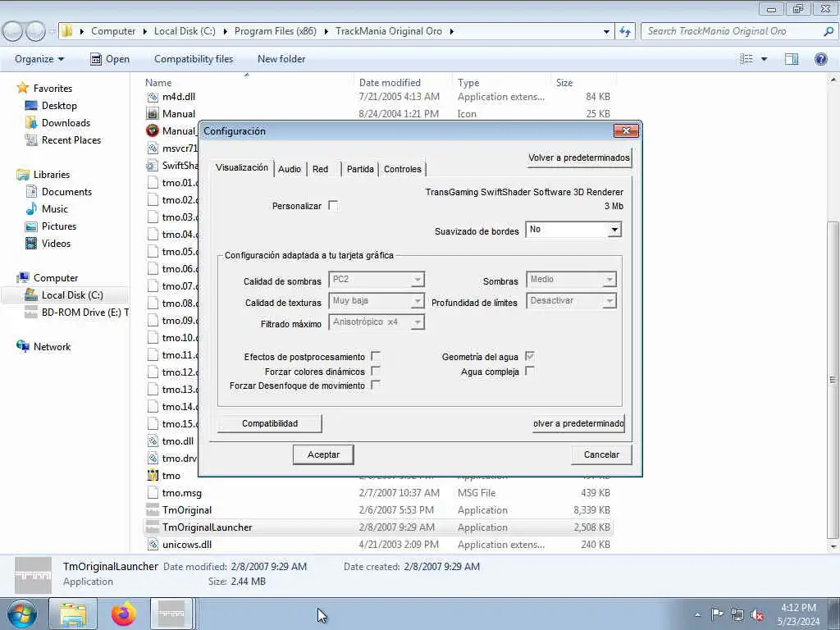The width and height of the screenshot is (840, 630).
Task: Click the m4d.dll file icon
Action: [x=153, y=97]
